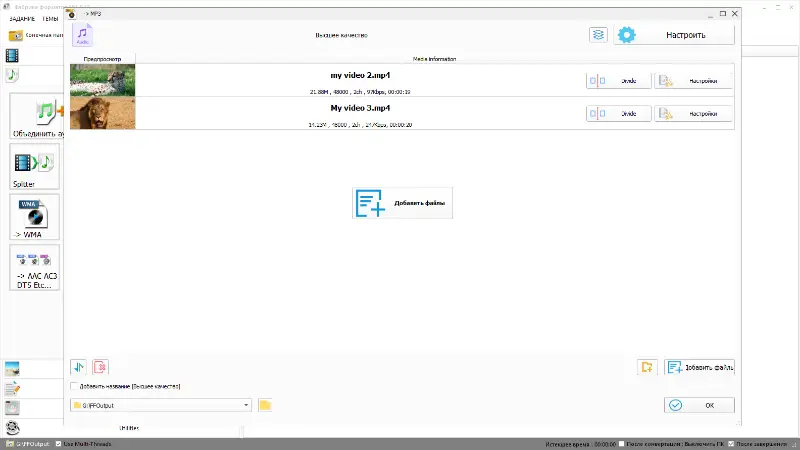Confirm with the OK button

[x=699, y=405]
